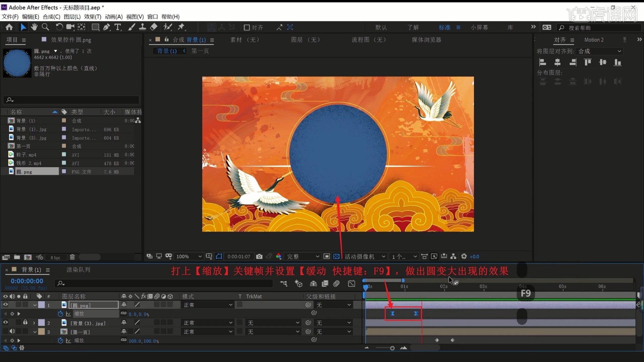The image size is (644, 362).
Task: Select the Camera tool
Action: point(70,27)
